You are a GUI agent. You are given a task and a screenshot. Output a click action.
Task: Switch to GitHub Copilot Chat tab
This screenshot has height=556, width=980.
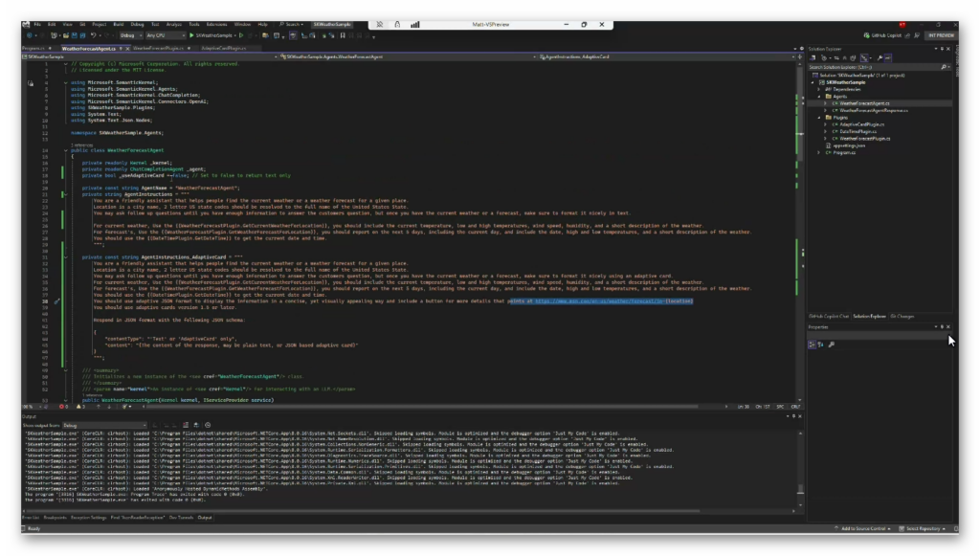(829, 316)
